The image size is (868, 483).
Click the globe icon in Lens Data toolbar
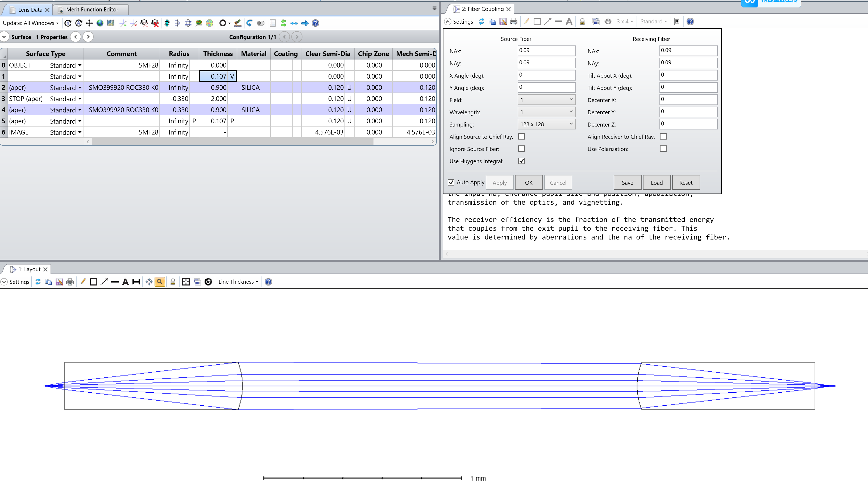pyautogui.click(x=100, y=23)
